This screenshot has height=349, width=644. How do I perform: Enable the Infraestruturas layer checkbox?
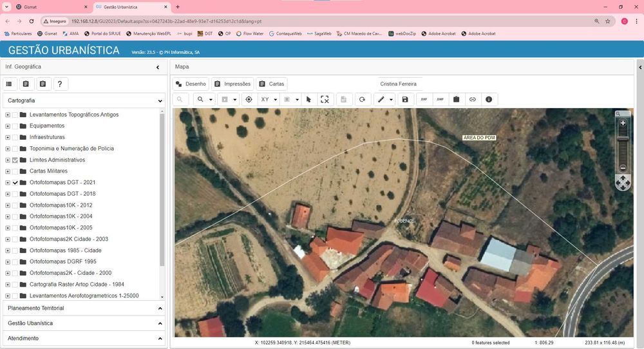pos(15,138)
